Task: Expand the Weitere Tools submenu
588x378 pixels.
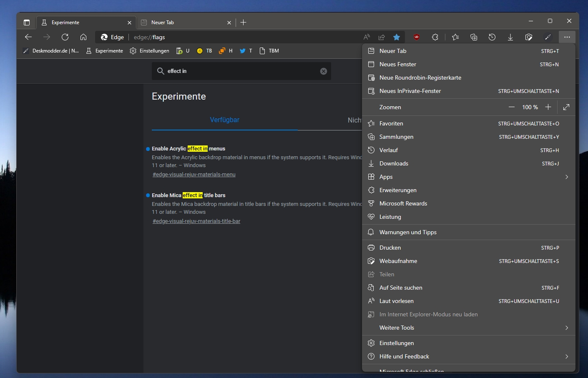Action: [469, 328]
